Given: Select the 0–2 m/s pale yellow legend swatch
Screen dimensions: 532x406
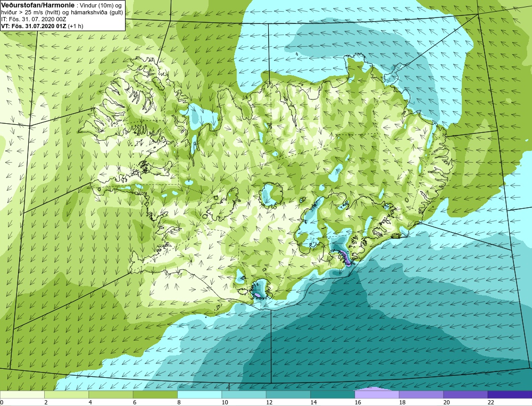Looking at the screenshot, I should coord(22,395).
